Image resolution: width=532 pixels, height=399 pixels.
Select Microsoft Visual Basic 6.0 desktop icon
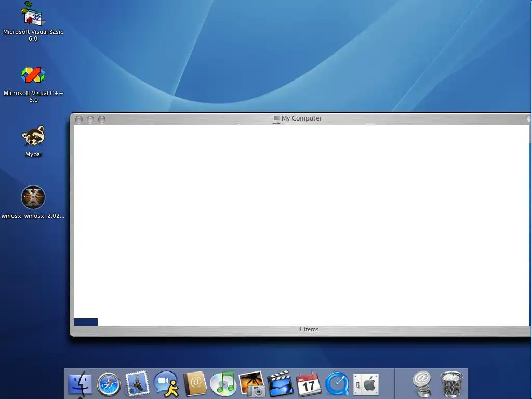tap(33, 21)
